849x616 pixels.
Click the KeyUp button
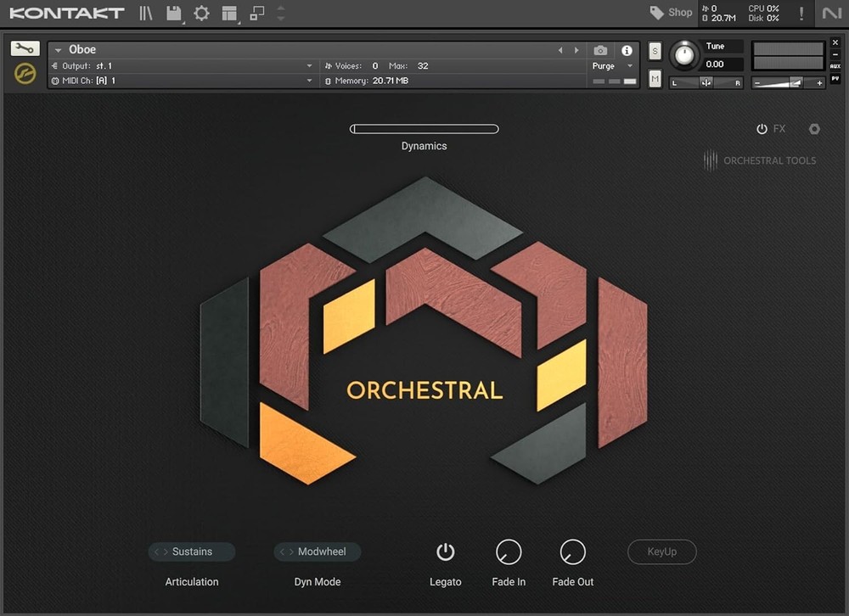[662, 552]
